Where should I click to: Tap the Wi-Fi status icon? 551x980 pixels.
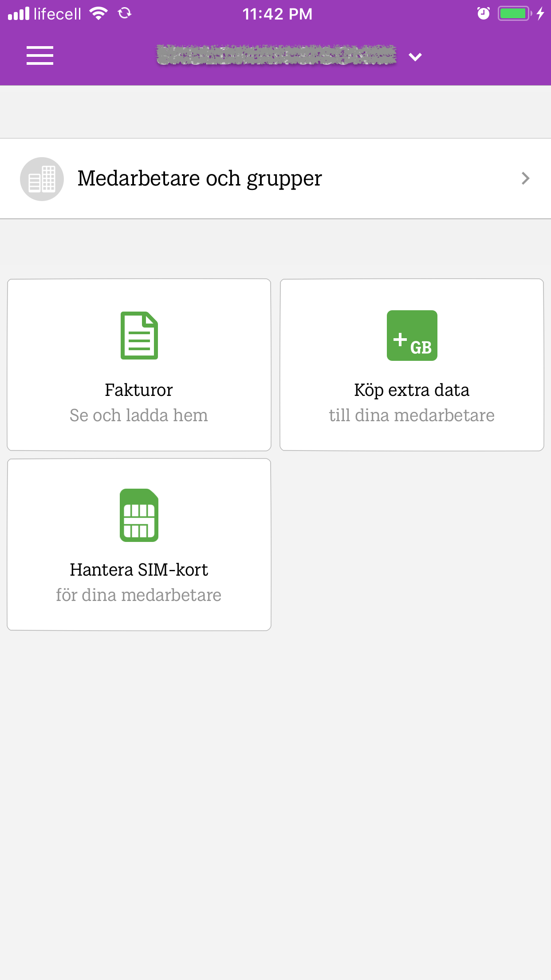tap(98, 14)
